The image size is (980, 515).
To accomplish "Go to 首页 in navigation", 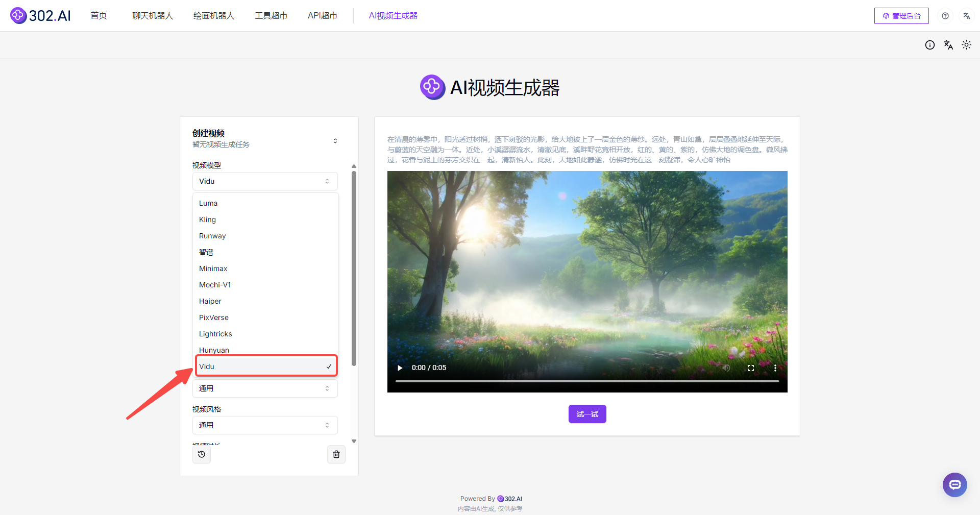I will pyautogui.click(x=99, y=15).
